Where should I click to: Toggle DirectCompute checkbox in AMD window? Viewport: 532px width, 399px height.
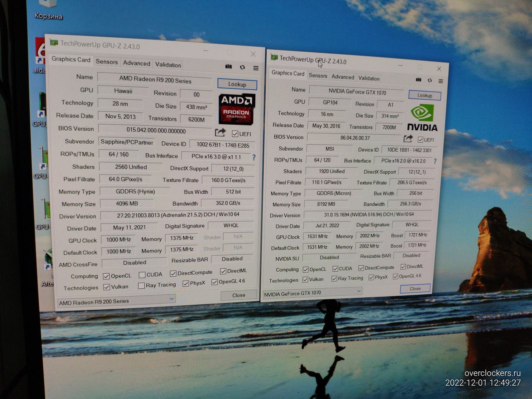[173, 274]
